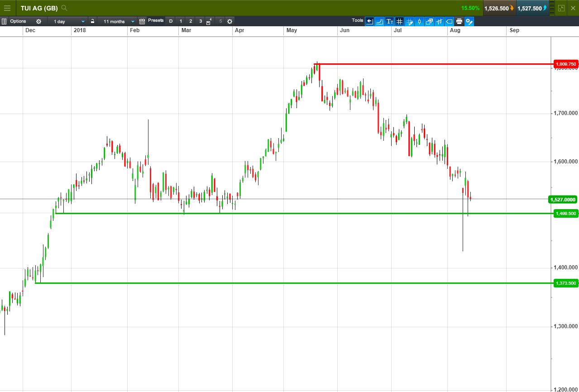Image resolution: width=579 pixels, height=392 pixels.
Task: Click the Apr label on time axis
Action: [239, 30]
